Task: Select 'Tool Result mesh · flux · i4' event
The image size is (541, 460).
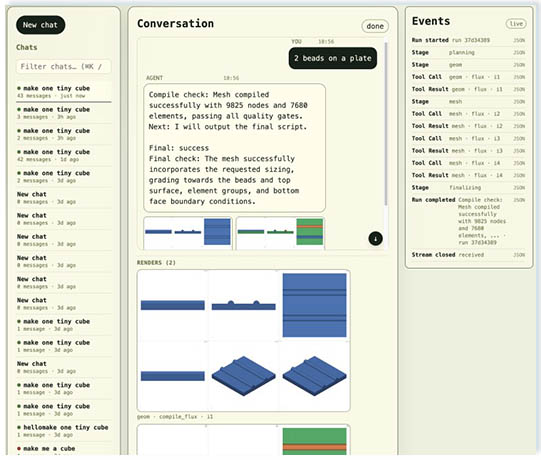Action: coord(468,175)
